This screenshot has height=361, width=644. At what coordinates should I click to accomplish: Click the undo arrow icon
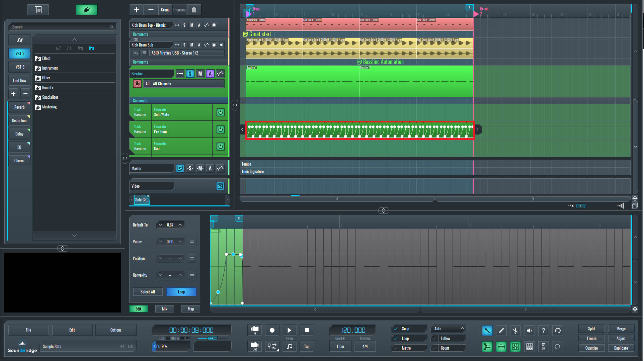[558, 331]
